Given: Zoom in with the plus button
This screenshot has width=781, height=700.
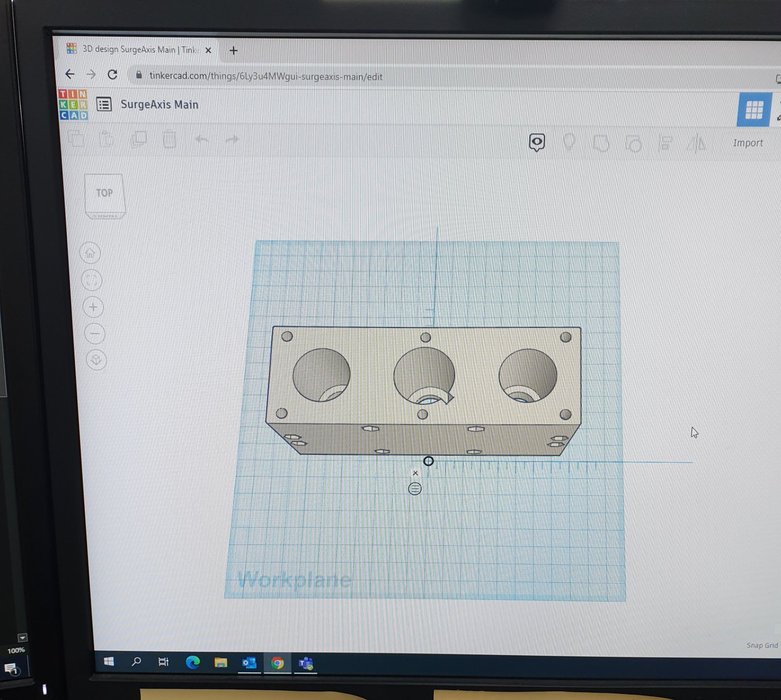Looking at the screenshot, I should (x=93, y=307).
